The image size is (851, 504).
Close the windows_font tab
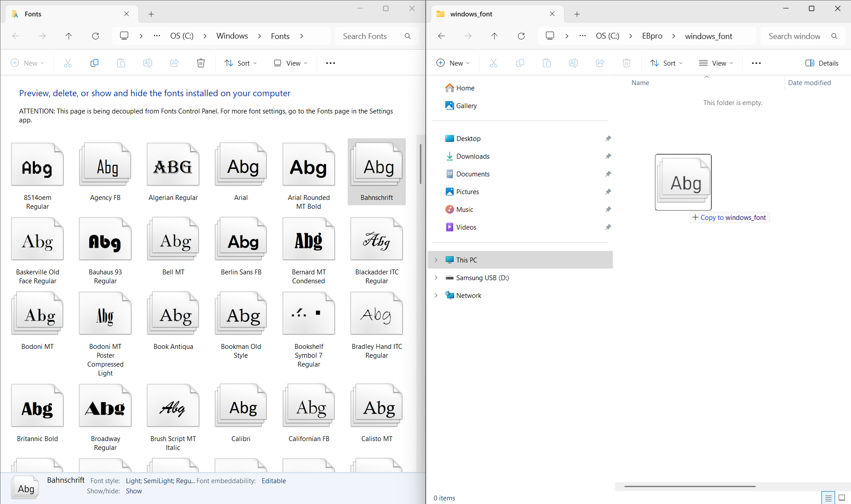pos(552,14)
